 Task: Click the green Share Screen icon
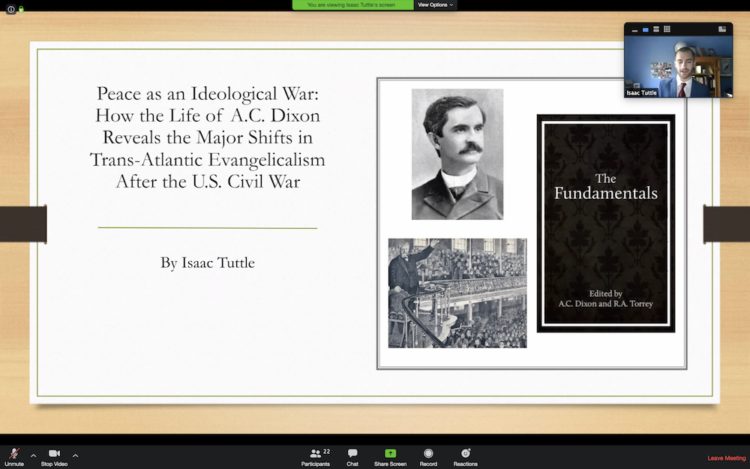click(390, 455)
